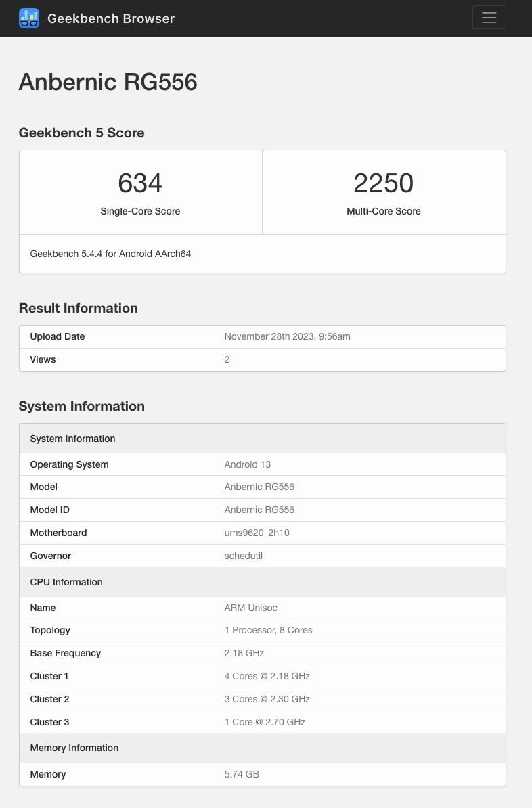Click the Model ID label
This screenshot has height=808, width=532.
point(49,510)
